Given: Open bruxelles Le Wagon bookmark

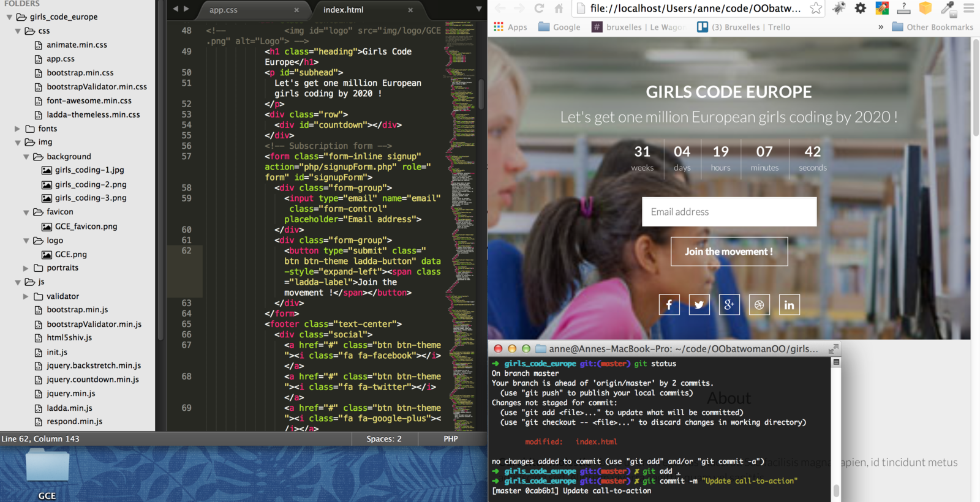Looking at the screenshot, I should 639,27.
